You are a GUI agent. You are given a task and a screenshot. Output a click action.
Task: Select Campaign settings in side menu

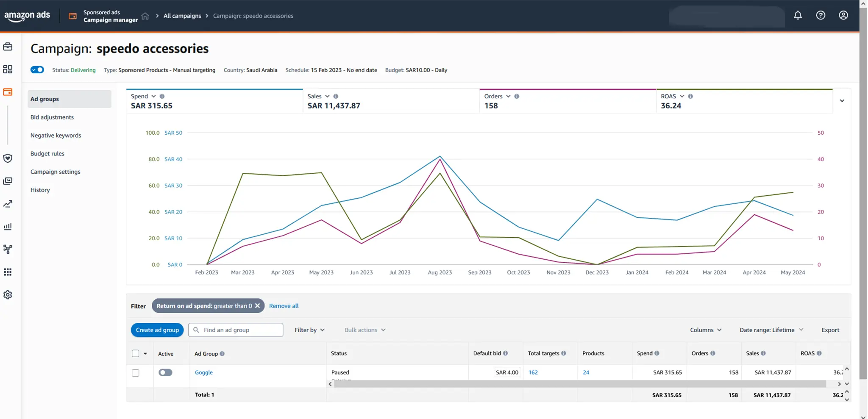click(55, 172)
